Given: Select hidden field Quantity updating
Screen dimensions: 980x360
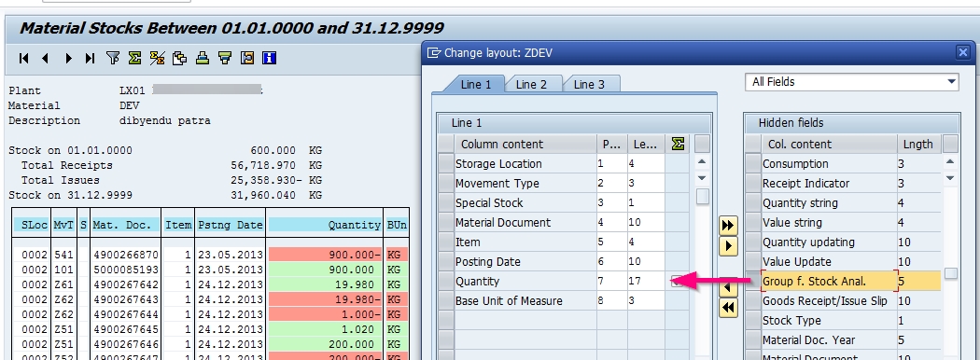Looking at the screenshot, I should pyautogui.click(x=829, y=242).
